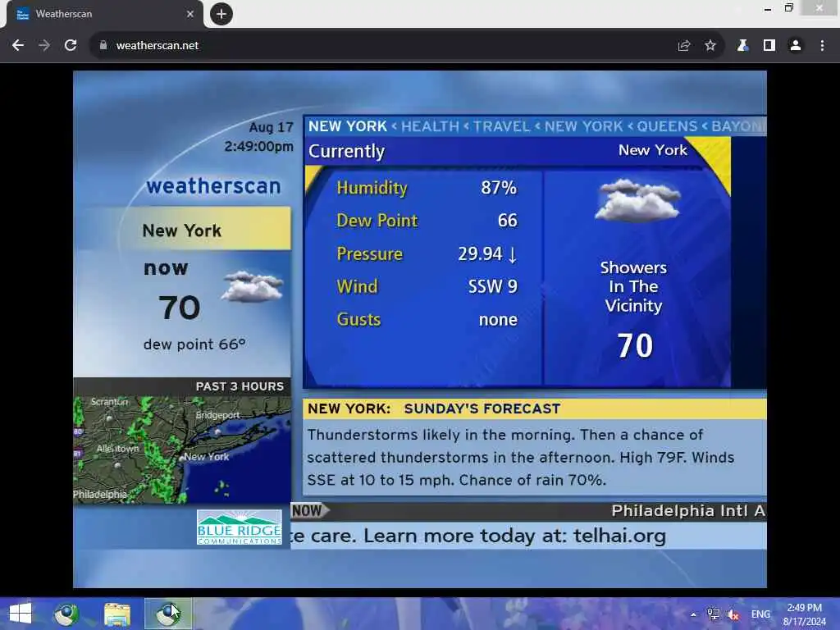The height and width of the screenshot is (630, 840).
Task: Launch first browser globe taskbar icon
Action: coord(66,614)
